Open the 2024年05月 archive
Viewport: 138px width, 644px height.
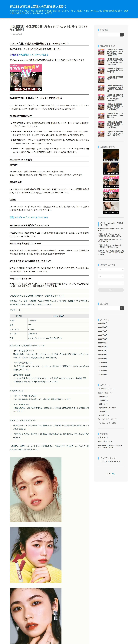point(102,367)
